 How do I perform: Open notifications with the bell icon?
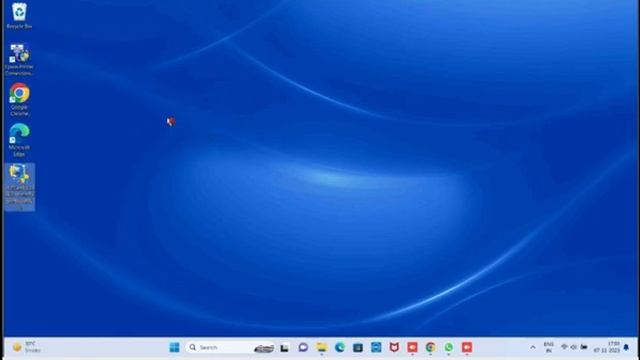tap(627, 347)
